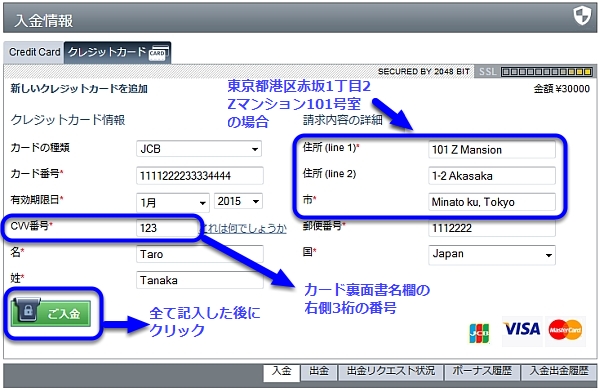Click the card icon on クレジットカード tab
Image resolution: width=600 pixels, height=392 pixels.
pos(158,54)
